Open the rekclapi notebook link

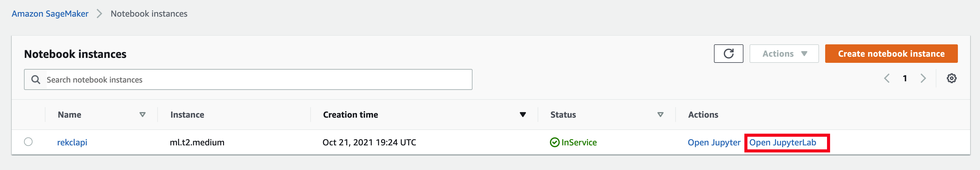tap(72, 143)
